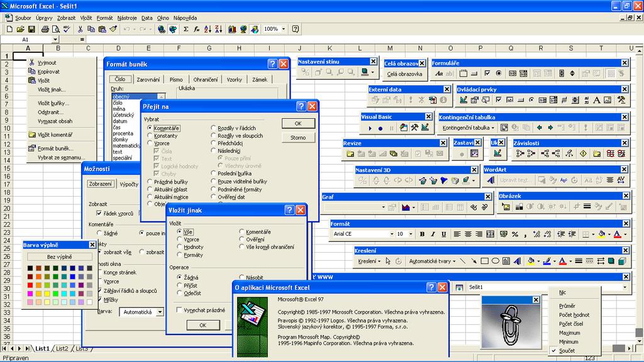Click the Office Assistant help icon in toolbar
Image resolution: width=644 pixels, height=362 pixels.
(x=296, y=29)
